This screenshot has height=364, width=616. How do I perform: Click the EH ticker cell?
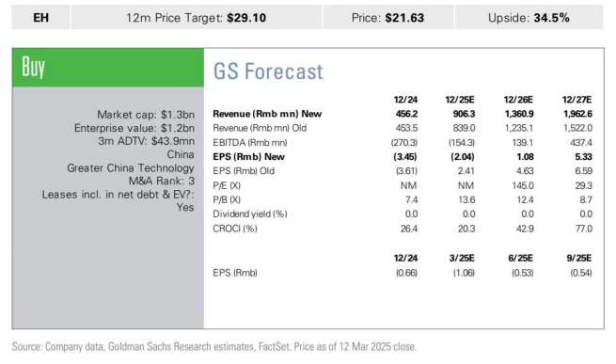pos(40,18)
